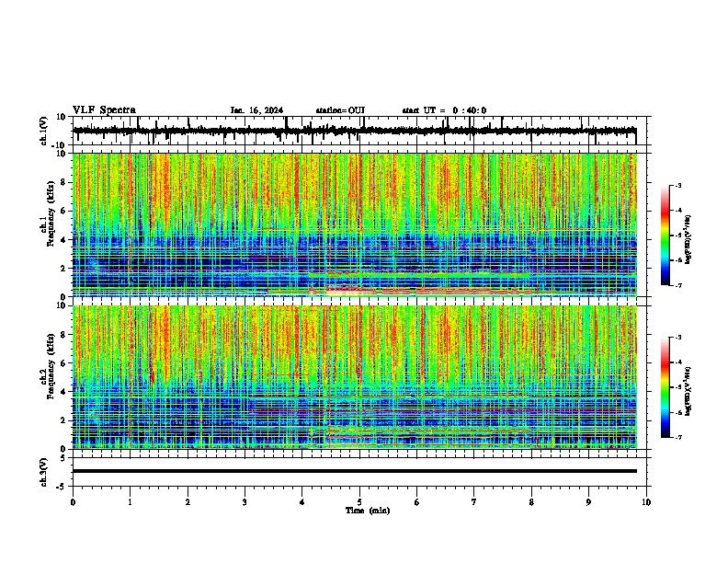Click the ch.2 "Frequency (kHz)" axis label
The image size is (728, 563).
pyautogui.click(x=51, y=366)
